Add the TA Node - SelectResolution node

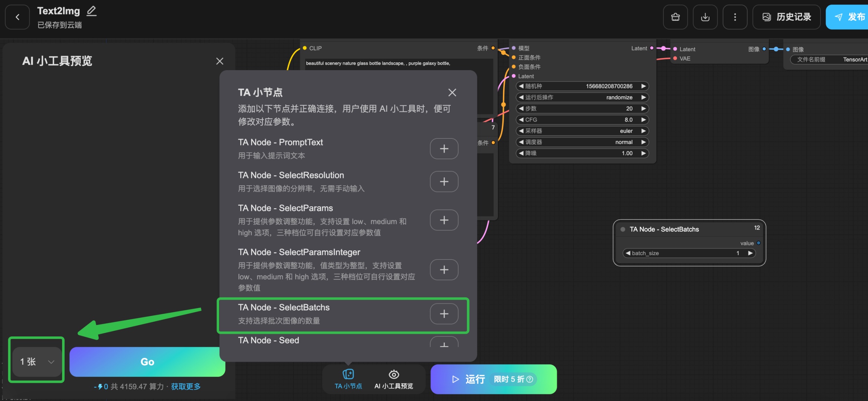(444, 182)
